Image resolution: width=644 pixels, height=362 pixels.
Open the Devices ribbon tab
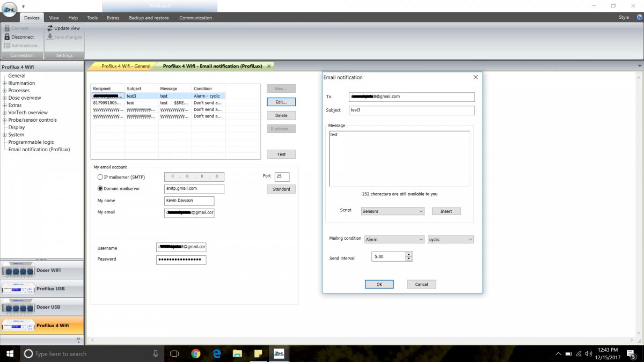click(x=32, y=18)
